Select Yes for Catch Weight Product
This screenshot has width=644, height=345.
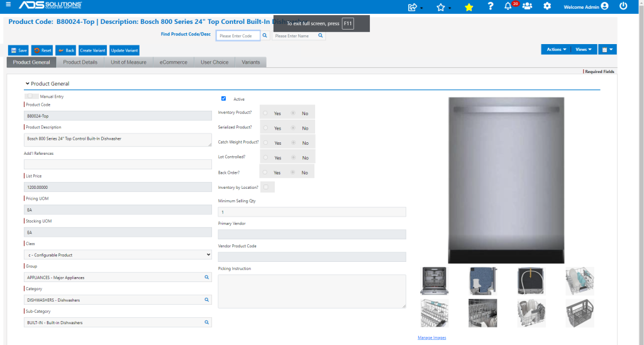coord(265,143)
